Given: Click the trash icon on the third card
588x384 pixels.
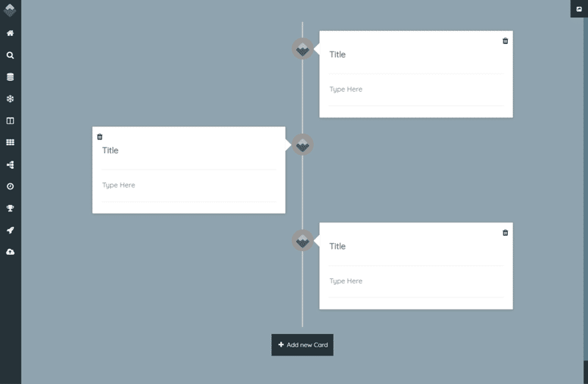Looking at the screenshot, I should coord(505,233).
